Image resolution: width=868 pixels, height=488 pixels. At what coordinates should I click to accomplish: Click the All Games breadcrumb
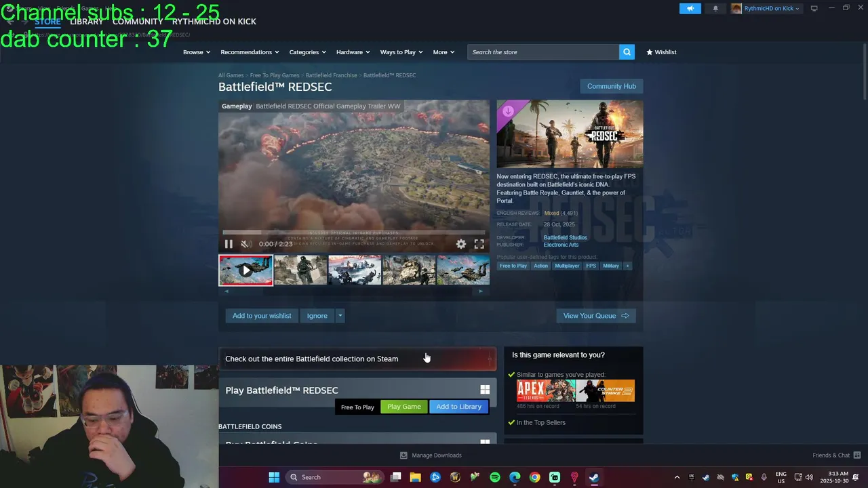point(231,75)
